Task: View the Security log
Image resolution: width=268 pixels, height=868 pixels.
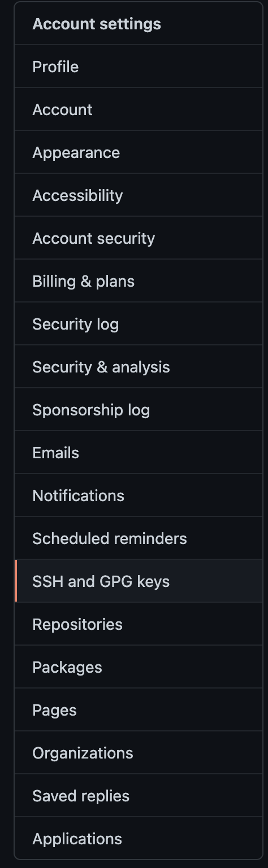Action: pos(139,324)
